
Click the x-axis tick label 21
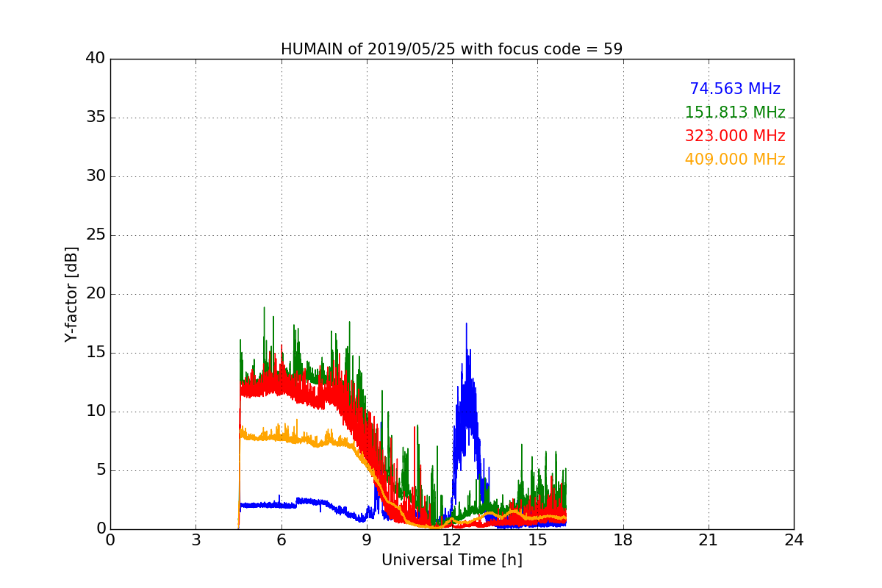tap(709, 539)
